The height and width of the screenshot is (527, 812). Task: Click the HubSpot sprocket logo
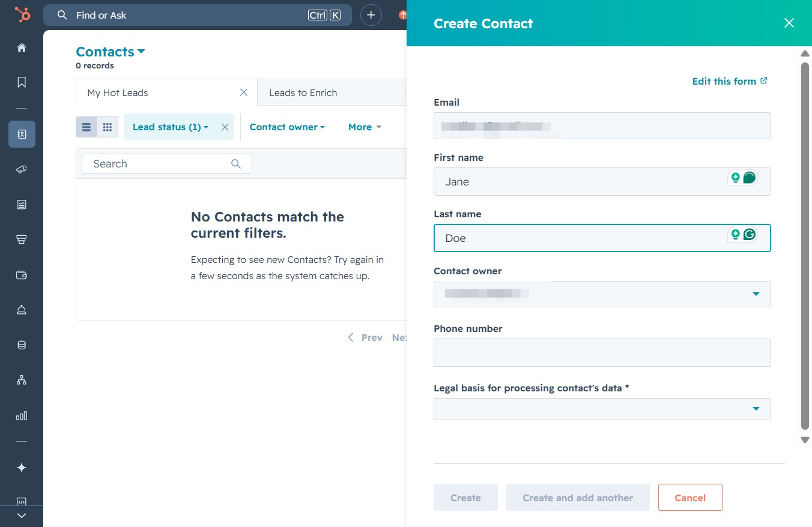[22, 14]
